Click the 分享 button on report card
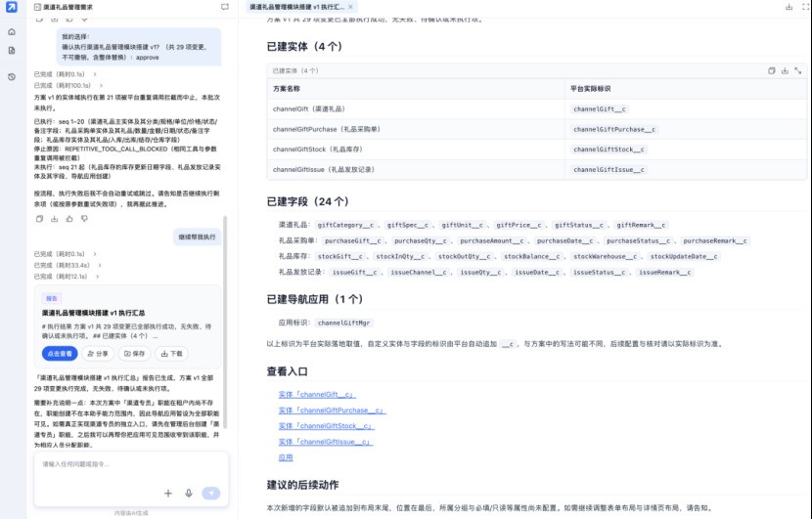The width and height of the screenshot is (812, 519). (98, 354)
